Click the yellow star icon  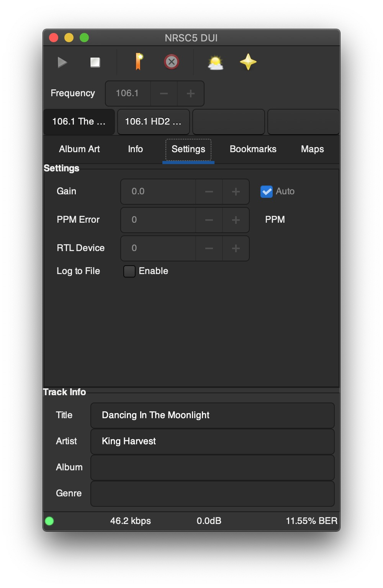pyautogui.click(x=248, y=62)
